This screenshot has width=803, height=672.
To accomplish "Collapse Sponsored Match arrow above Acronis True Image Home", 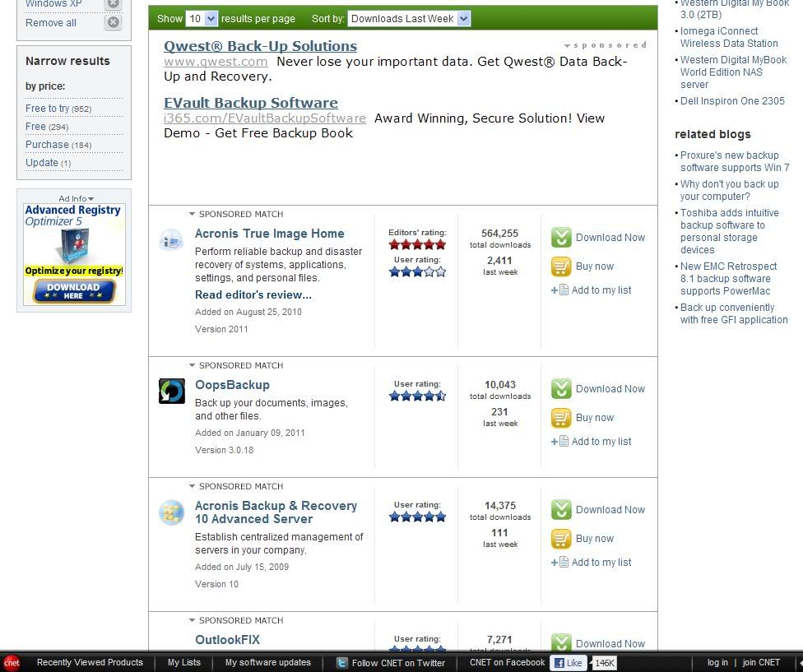I will pos(192,214).
